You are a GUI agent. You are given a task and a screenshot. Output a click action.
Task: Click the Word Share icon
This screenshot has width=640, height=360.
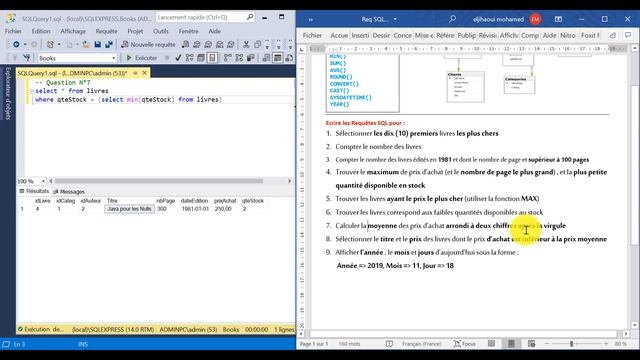613,36
